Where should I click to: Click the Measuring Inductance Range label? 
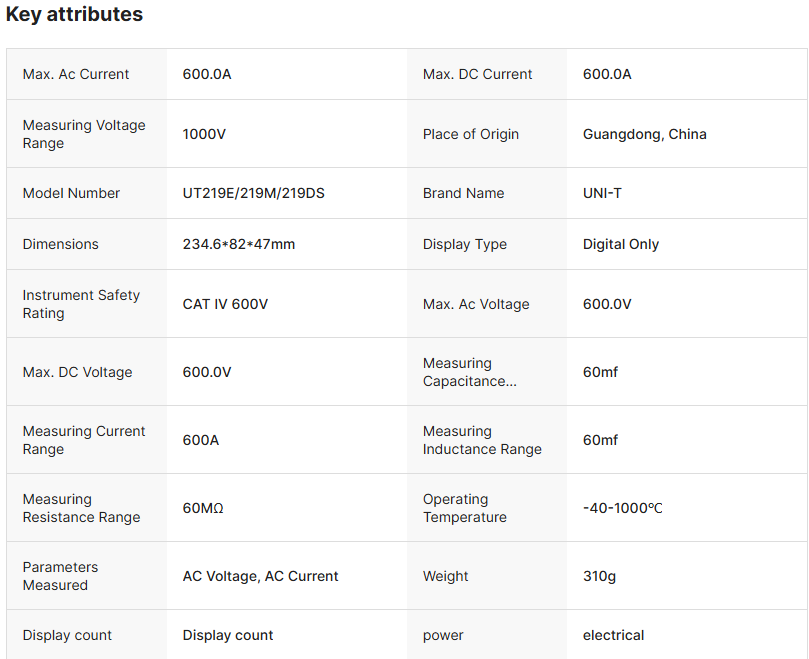[482, 440]
